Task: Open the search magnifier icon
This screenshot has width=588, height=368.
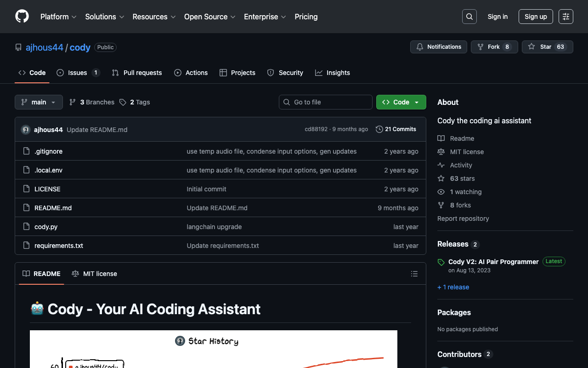Action: pyautogui.click(x=469, y=17)
